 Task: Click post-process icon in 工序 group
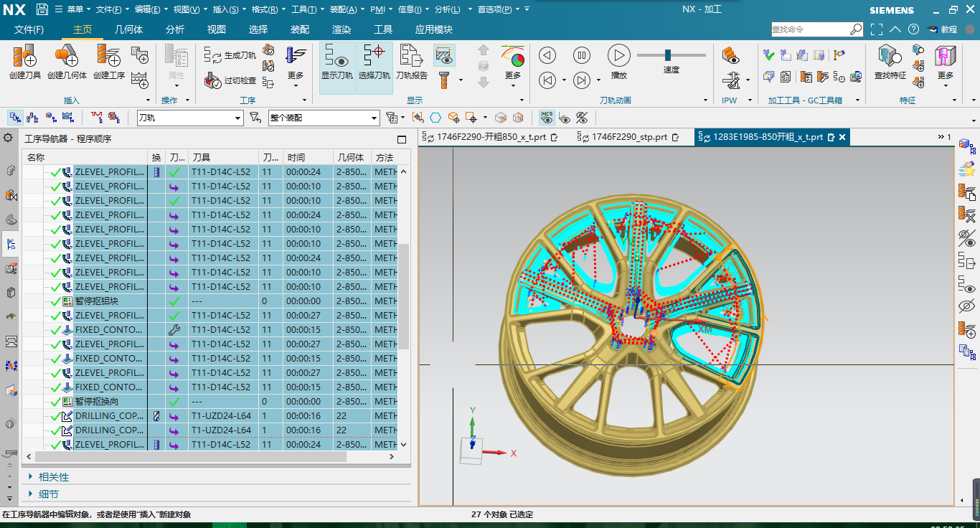tap(268, 82)
